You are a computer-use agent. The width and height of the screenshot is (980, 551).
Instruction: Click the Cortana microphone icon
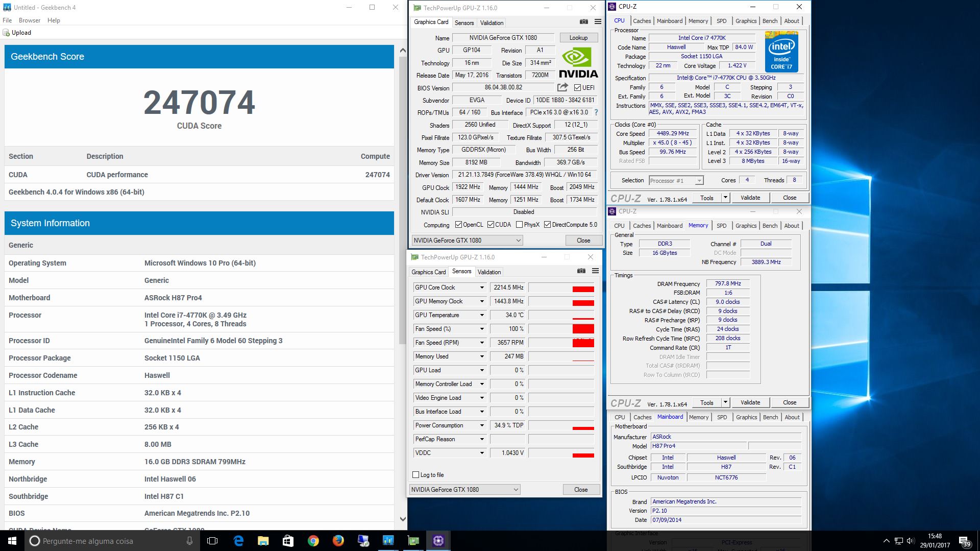[x=189, y=541]
